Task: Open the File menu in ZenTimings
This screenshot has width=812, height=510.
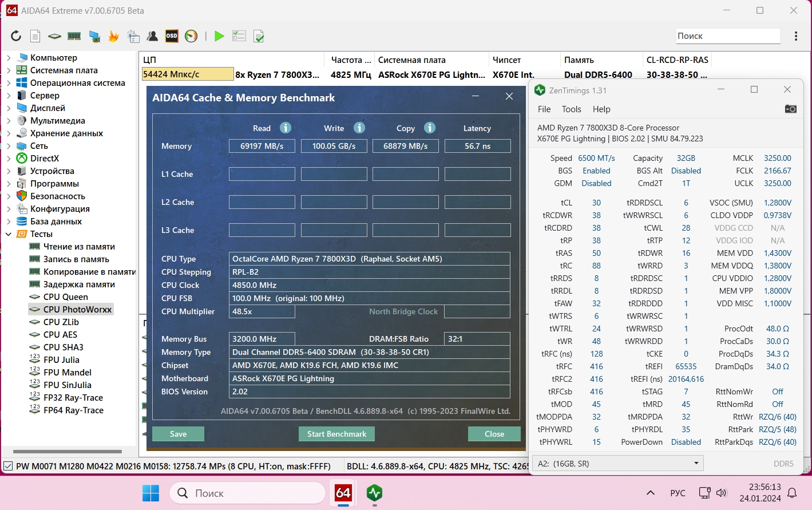Action: point(544,109)
